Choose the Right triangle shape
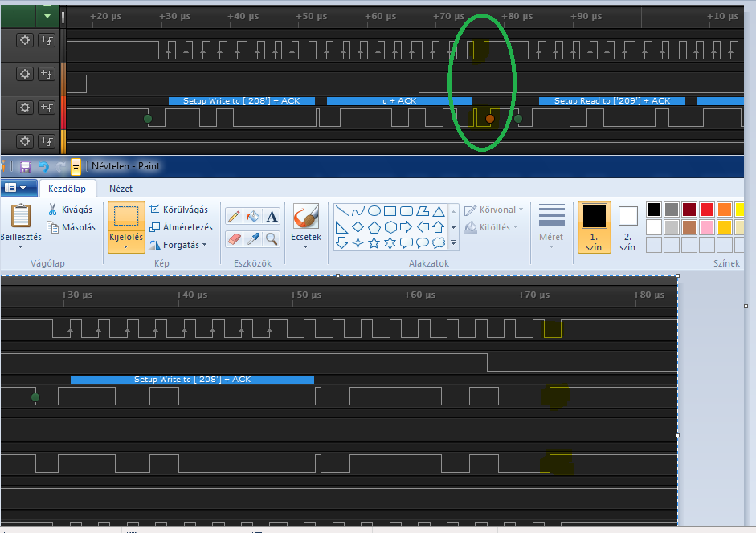The width and height of the screenshot is (756, 533). coord(341,227)
